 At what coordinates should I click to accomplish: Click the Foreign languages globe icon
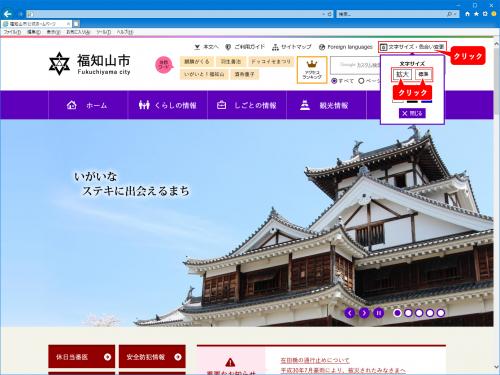(x=322, y=47)
